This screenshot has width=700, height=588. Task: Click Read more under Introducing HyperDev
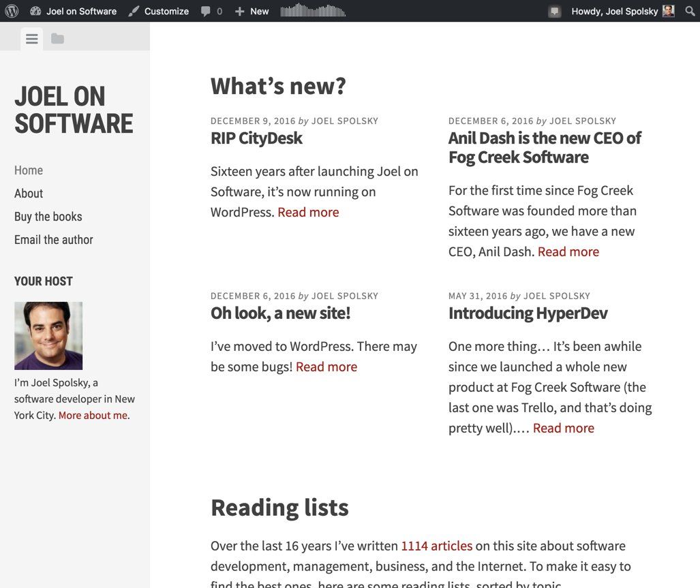click(563, 428)
